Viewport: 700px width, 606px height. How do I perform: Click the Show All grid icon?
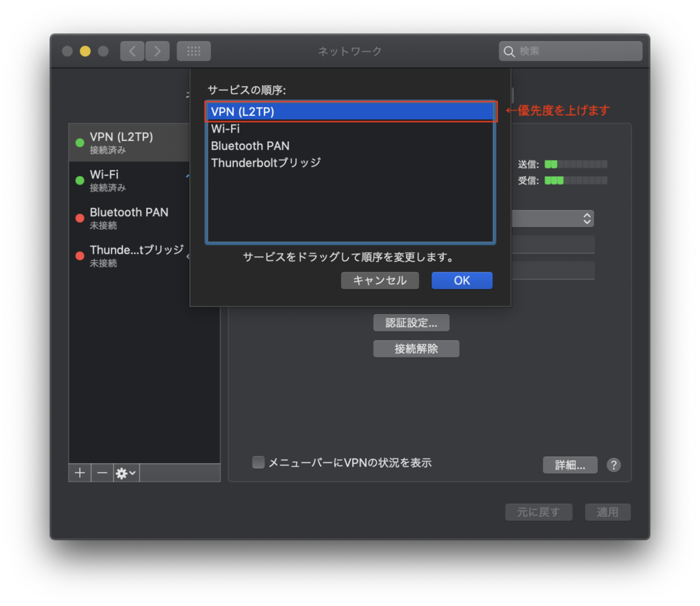(x=194, y=51)
